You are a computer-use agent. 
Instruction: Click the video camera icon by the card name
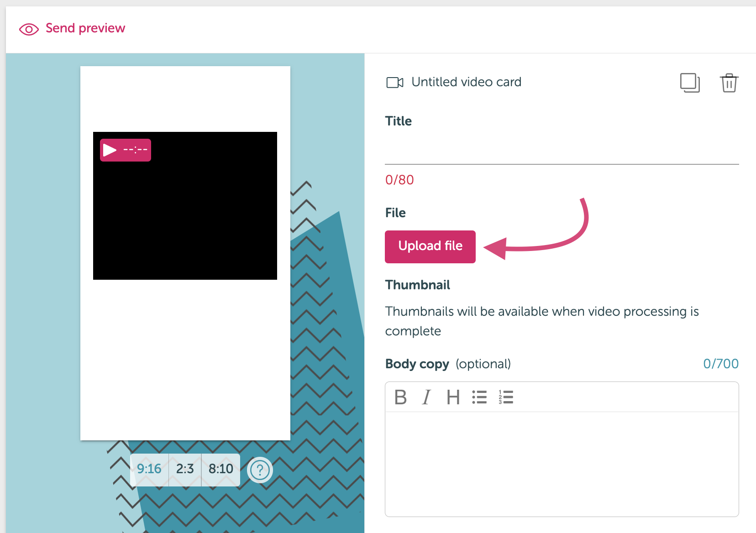[x=395, y=83]
